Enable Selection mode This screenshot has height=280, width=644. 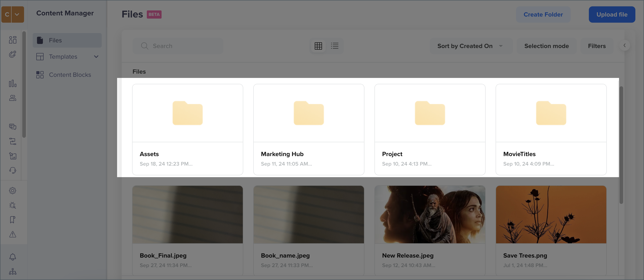[546, 46]
